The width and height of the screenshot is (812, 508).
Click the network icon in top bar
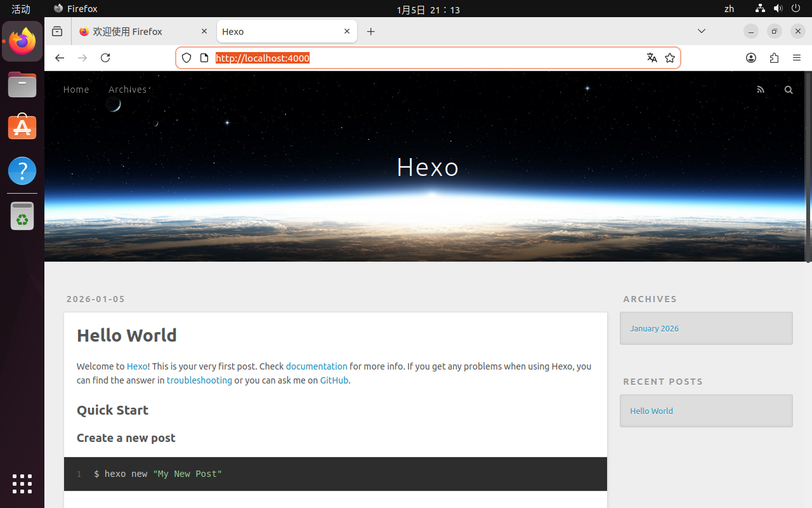pos(760,9)
